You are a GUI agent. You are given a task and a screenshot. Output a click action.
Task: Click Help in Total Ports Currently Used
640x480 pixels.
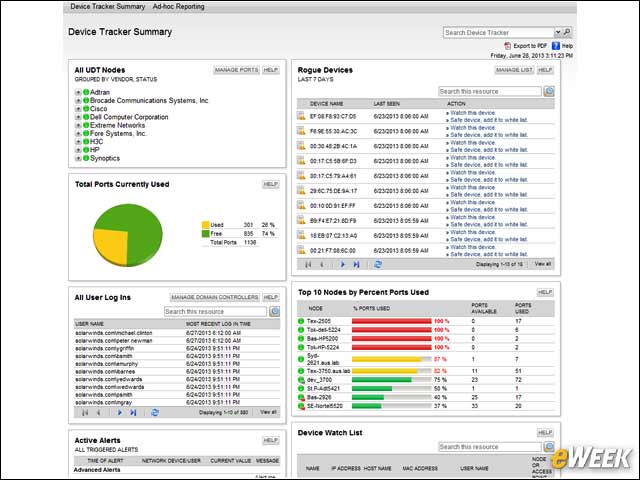point(271,184)
